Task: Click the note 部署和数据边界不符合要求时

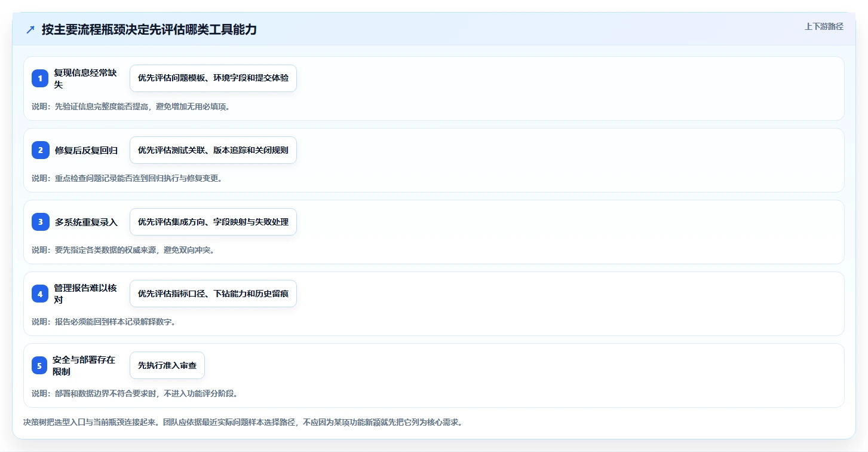Action: 107,393
